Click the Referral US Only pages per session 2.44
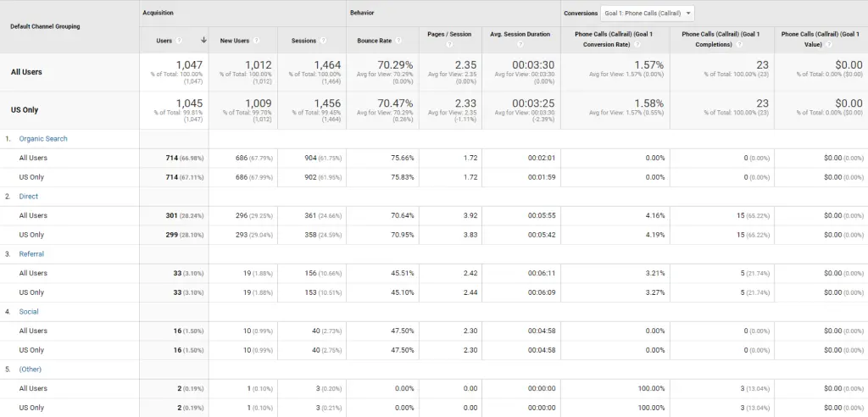Viewport: 868px width, 417px height. pos(470,292)
